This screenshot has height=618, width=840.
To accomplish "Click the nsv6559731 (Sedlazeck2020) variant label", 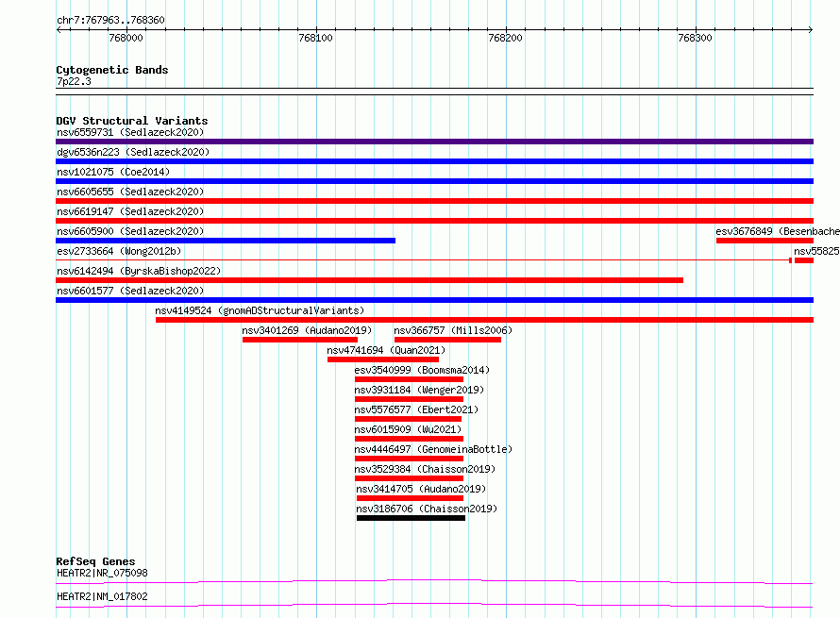I will click(130, 132).
